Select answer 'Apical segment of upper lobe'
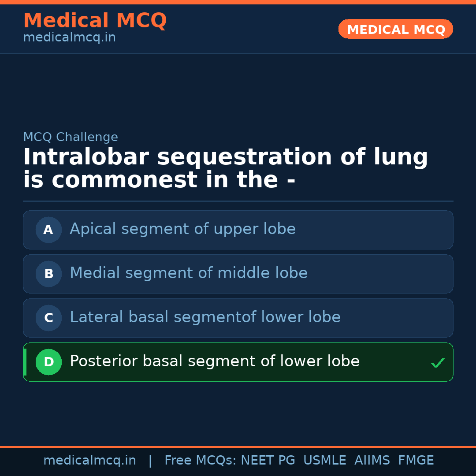The width and height of the screenshot is (476, 476). pos(182,229)
